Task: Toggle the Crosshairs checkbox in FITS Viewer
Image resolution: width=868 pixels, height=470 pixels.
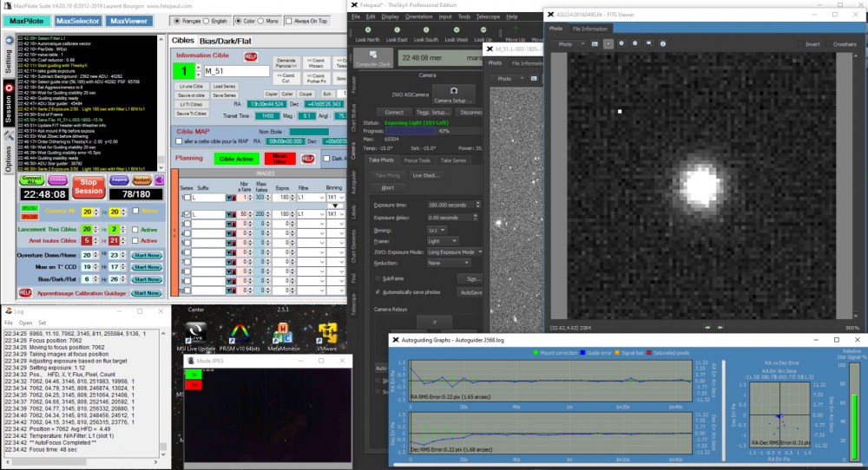Action: [828, 44]
